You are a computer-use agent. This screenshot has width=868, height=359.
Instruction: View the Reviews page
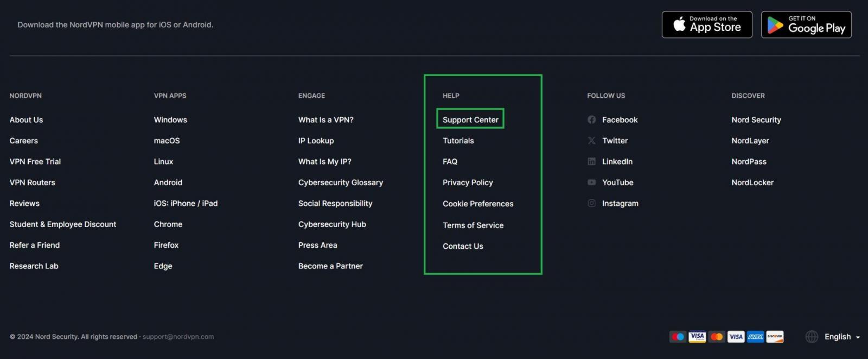pyautogui.click(x=24, y=203)
